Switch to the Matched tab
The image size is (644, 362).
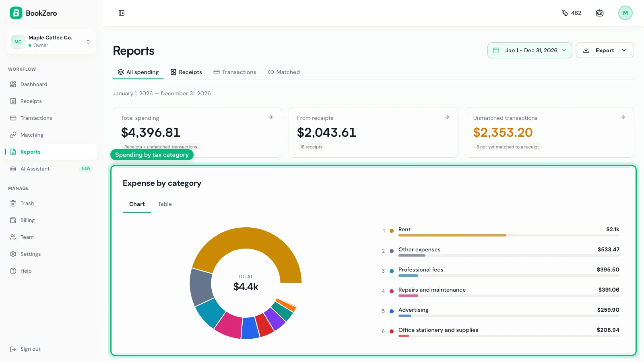[x=284, y=72]
